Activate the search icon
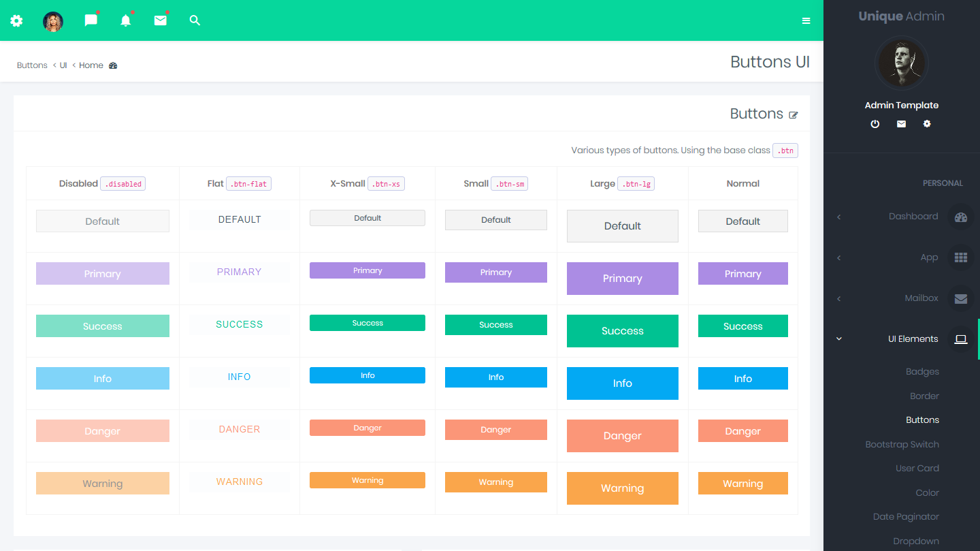 click(x=195, y=20)
